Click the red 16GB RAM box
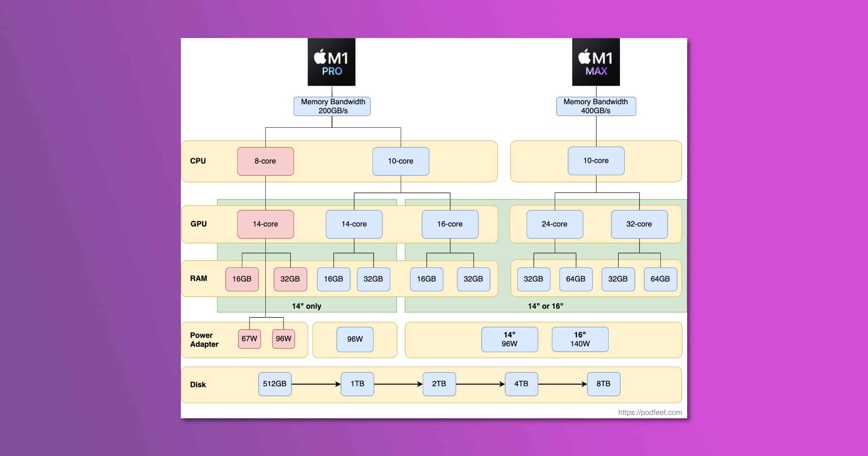This screenshot has width=868, height=456. 242,279
